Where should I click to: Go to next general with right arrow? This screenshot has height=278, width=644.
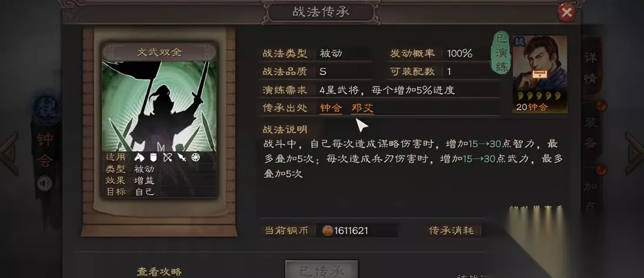[635, 153]
